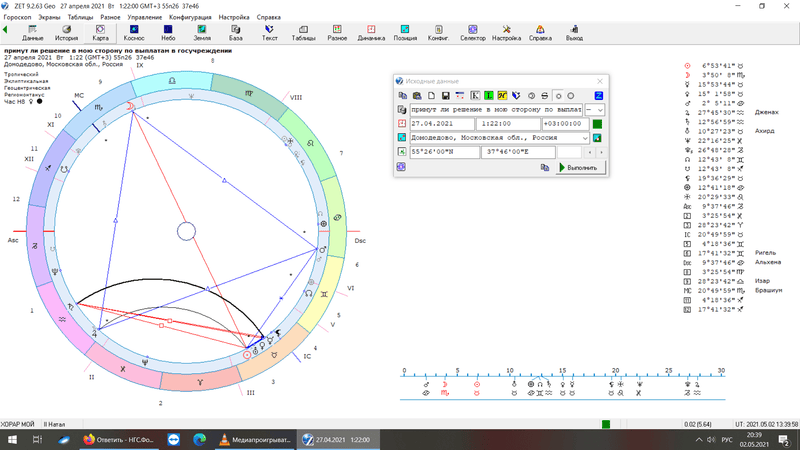Toggle the boxed K button in the dialog

475,96
